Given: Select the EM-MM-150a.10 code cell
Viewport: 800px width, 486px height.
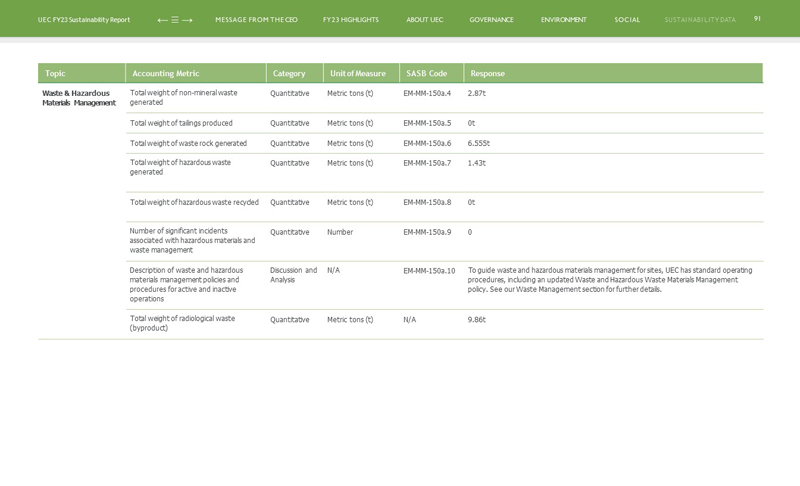Looking at the screenshot, I should (429, 271).
